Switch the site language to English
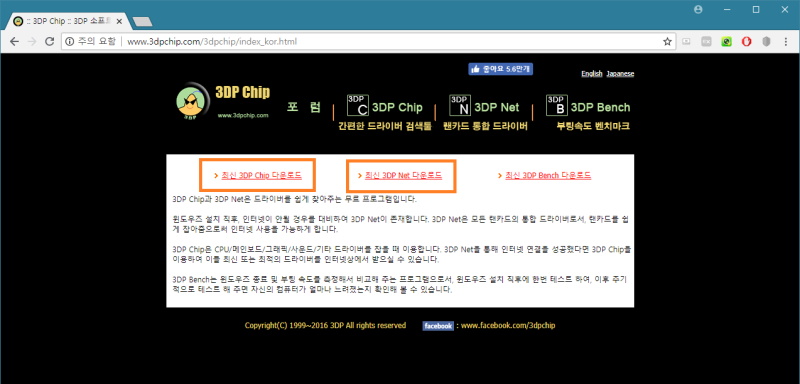This screenshot has height=384, width=800. pos(592,73)
